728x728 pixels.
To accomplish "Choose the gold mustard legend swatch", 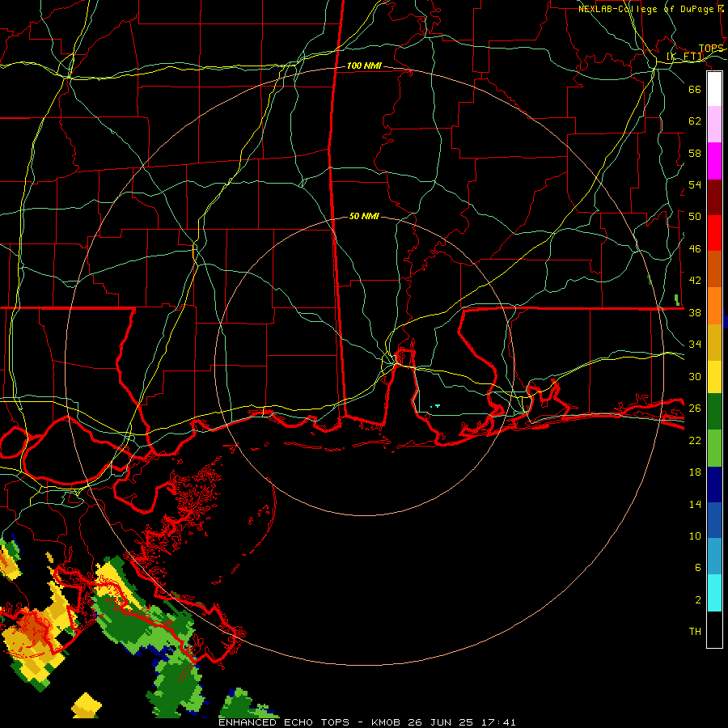I will 714,343.
